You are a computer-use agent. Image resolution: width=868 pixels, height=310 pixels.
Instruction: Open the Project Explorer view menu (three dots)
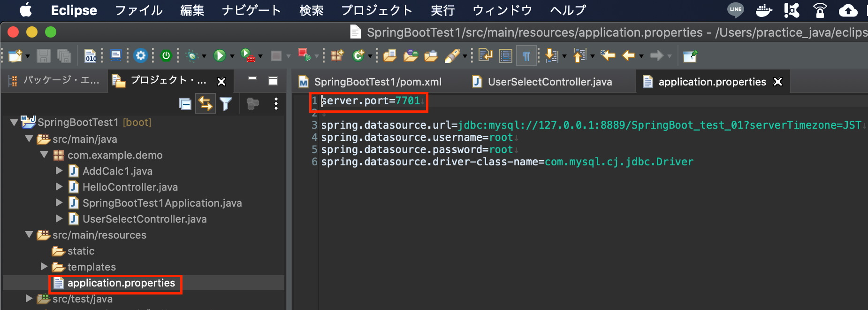tap(276, 103)
